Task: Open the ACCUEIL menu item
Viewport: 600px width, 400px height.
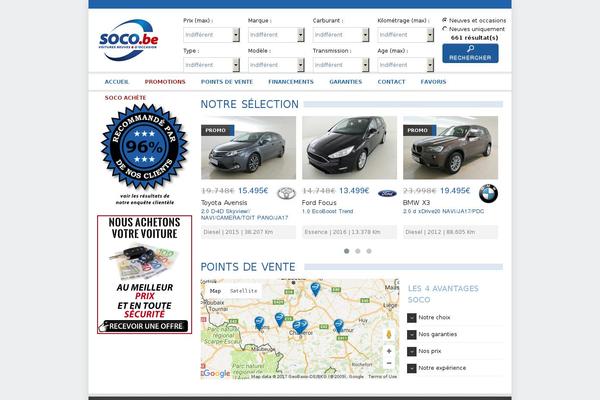Action: point(117,82)
